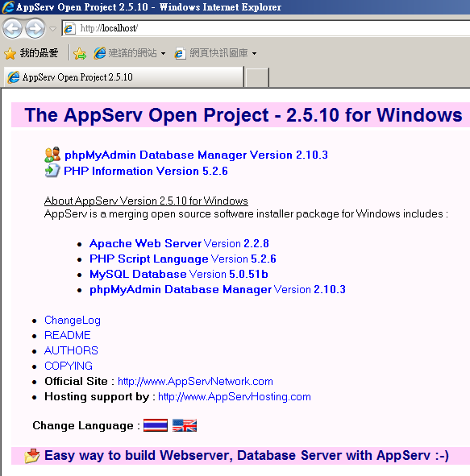Viewport: 470px width, 476px height.
Task: Open the README link
Action: (68, 335)
